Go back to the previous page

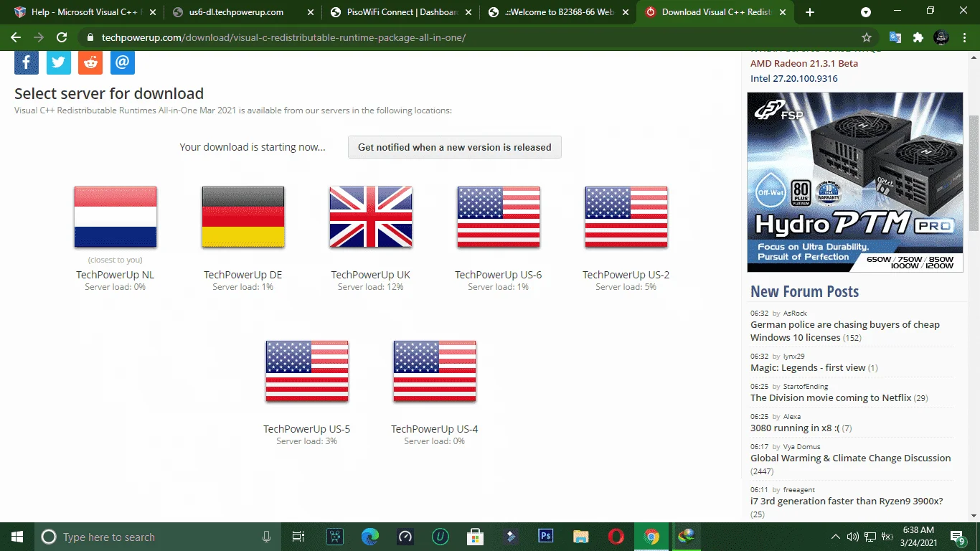(x=16, y=37)
